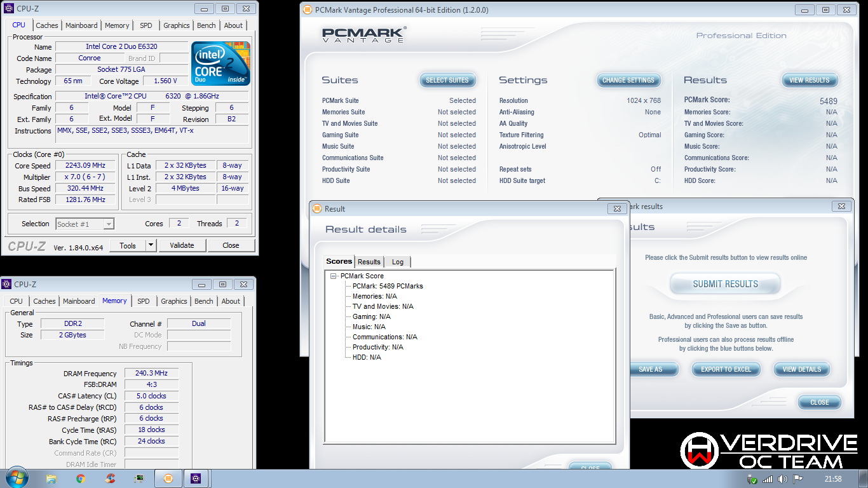
Task: Click the VIEW RESULTS button
Action: (810, 80)
